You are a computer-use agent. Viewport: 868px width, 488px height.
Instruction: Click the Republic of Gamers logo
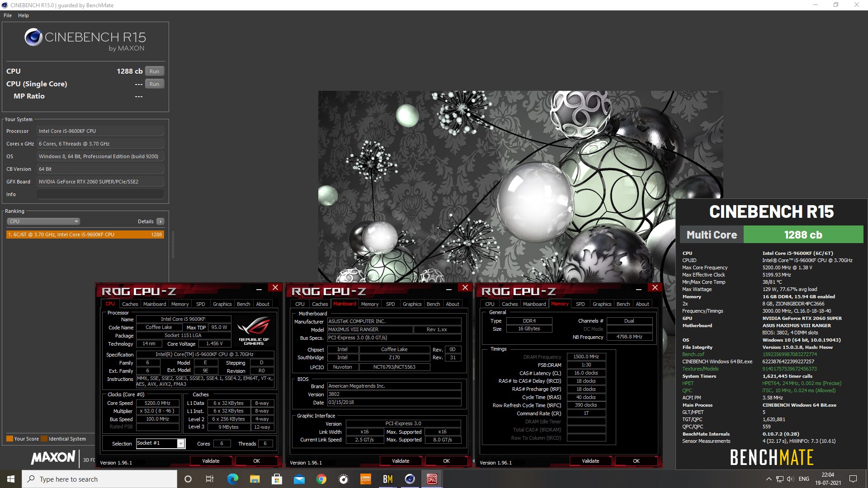[x=254, y=331]
